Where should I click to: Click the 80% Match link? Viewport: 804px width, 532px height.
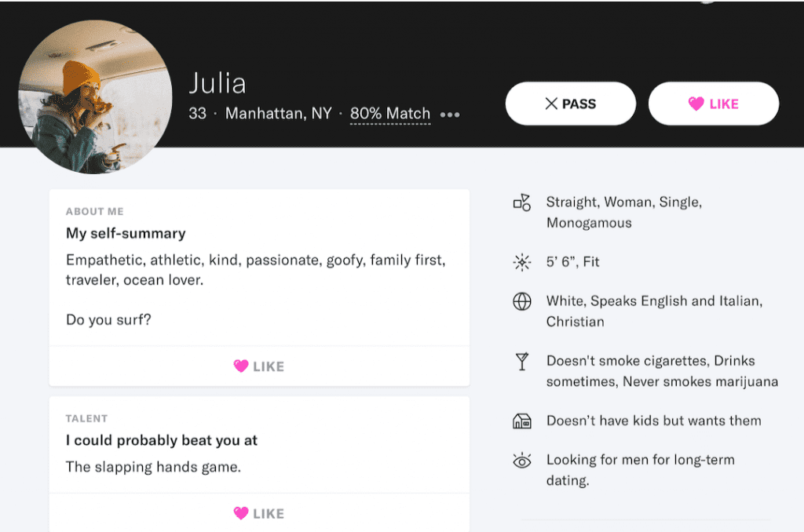(x=390, y=114)
